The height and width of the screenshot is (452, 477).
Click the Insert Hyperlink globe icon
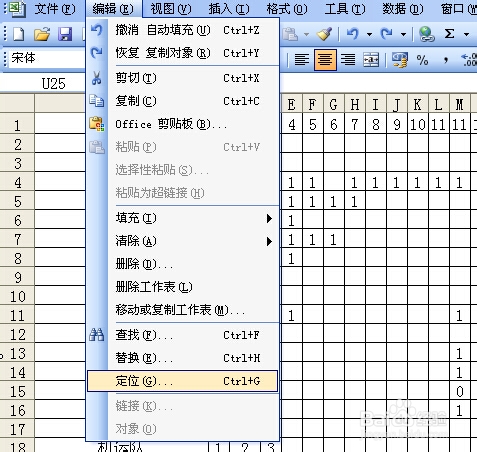click(426, 34)
